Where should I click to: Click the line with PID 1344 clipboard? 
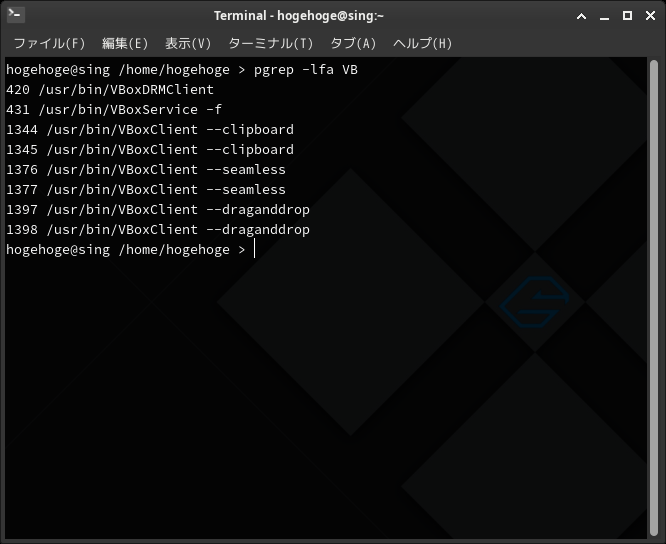150,130
